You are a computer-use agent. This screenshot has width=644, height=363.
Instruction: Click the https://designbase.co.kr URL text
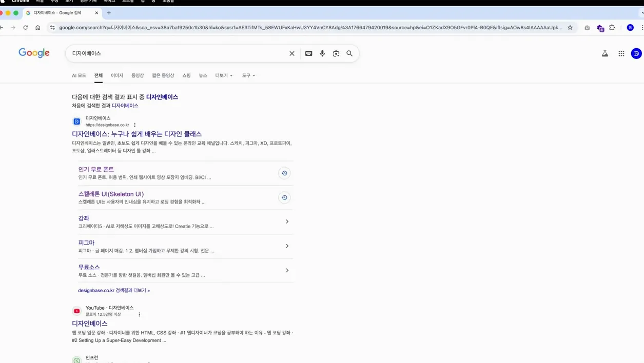click(x=107, y=125)
